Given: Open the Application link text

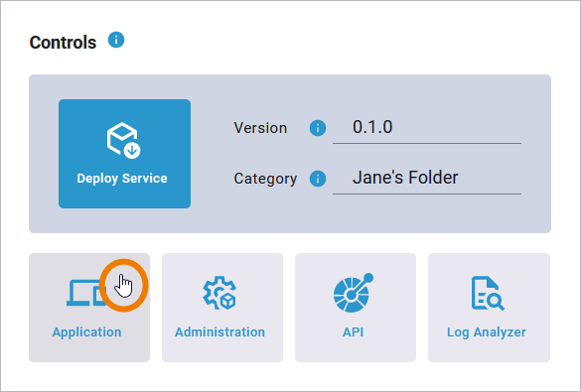Looking at the screenshot, I should point(86,332).
